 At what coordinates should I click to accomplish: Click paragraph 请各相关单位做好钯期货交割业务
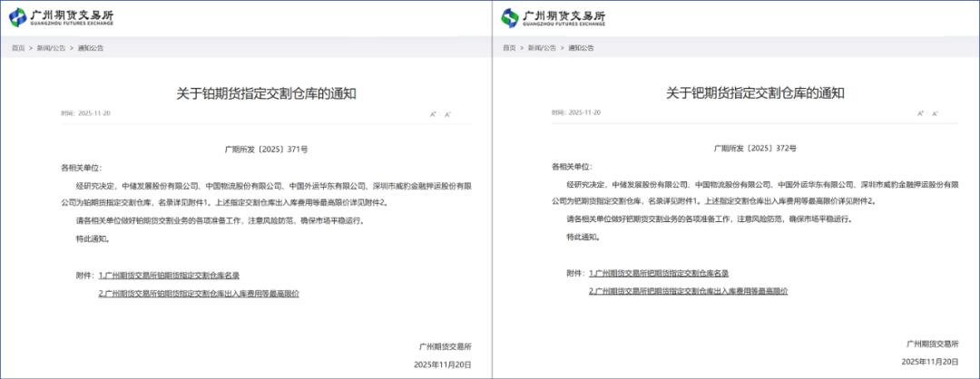pos(710,219)
